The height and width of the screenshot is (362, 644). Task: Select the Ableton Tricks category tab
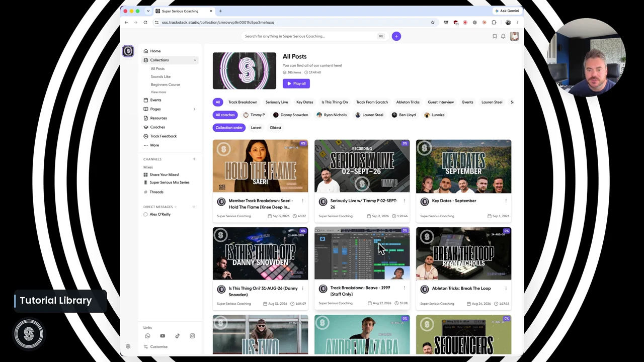[408, 102]
